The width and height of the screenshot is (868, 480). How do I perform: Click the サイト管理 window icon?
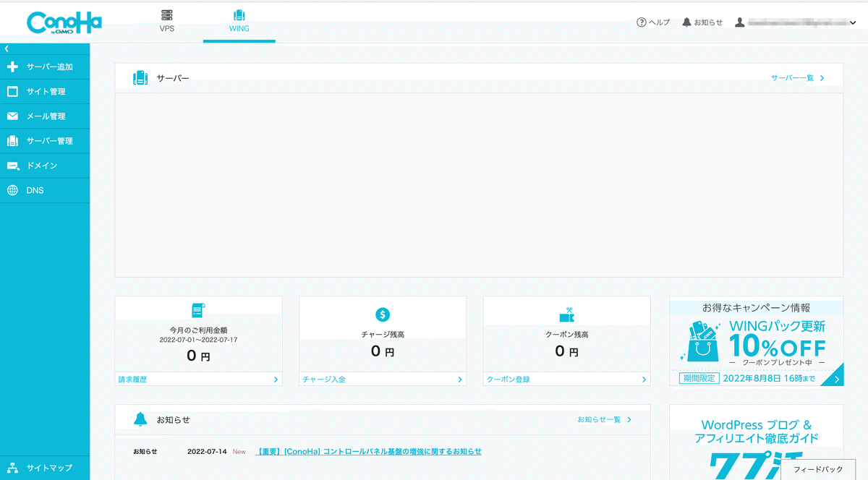coord(12,92)
